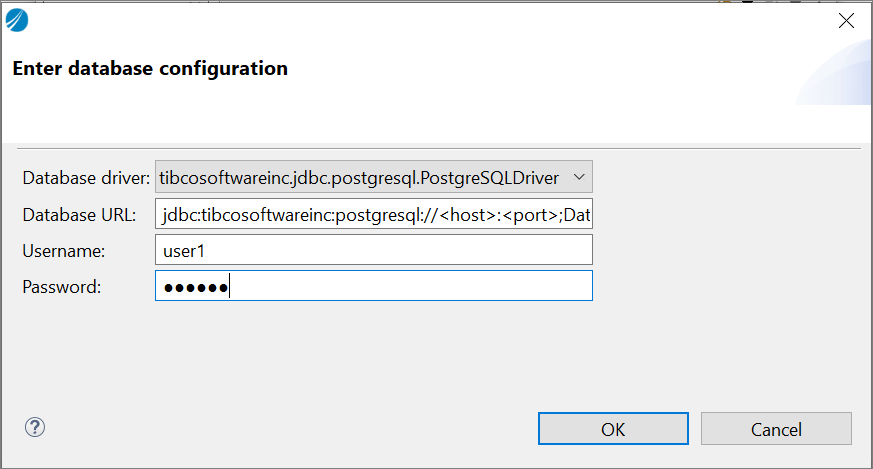
Task: Click the chevron arrow on driver dropdown
Action: click(x=577, y=178)
